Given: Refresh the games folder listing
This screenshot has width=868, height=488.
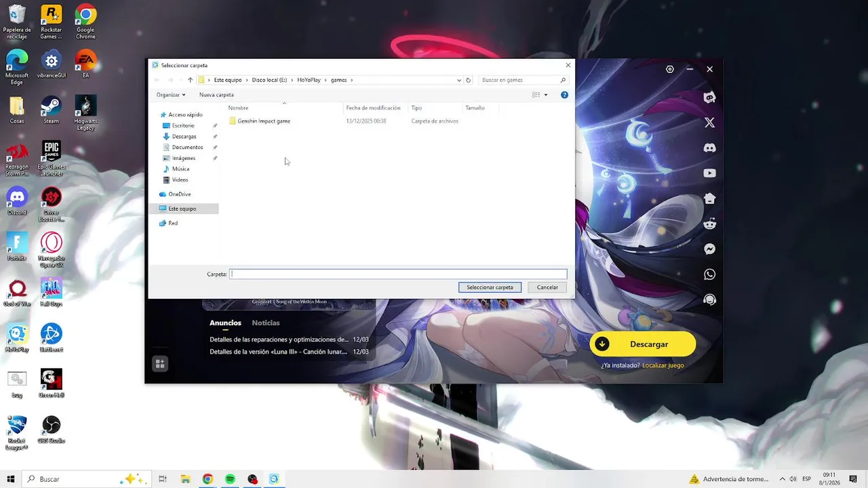Looking at the screenshot, I should [468, 80].
